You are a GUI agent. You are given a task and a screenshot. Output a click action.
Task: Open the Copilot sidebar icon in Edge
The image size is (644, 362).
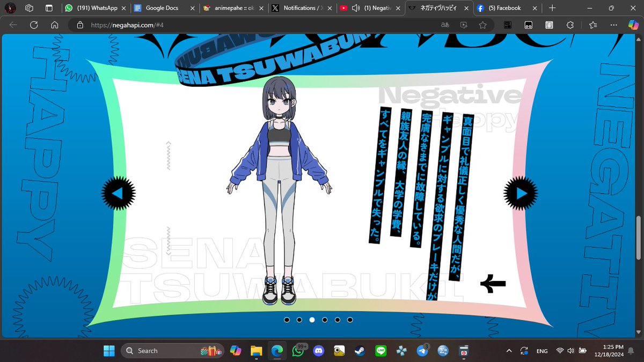(634, 24)
